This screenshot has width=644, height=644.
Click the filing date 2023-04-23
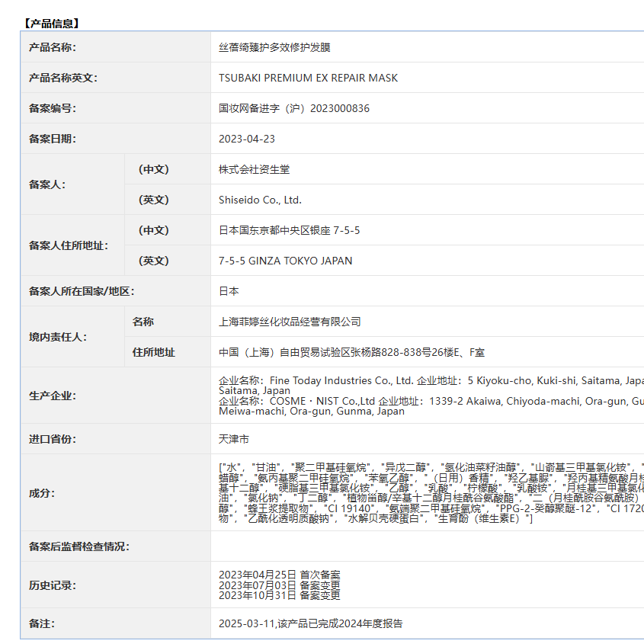tap(247, 139)
